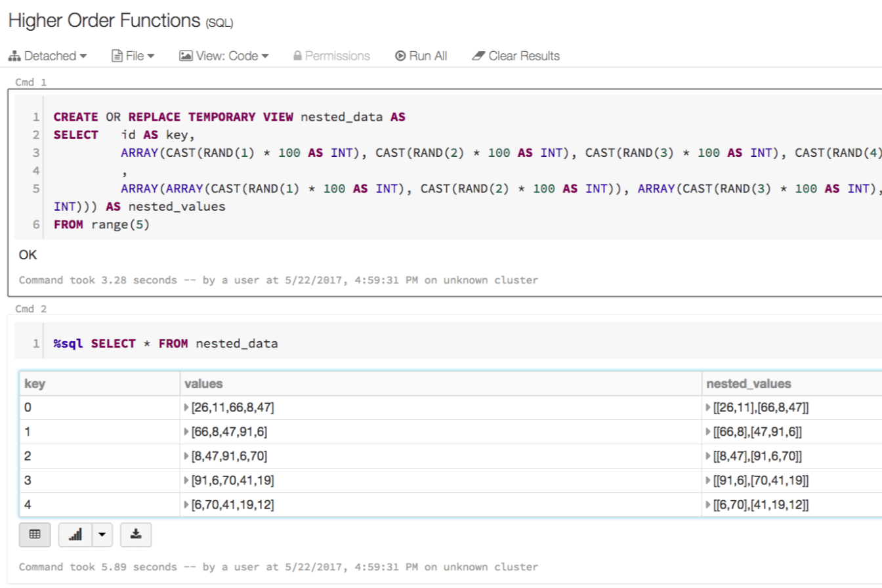Image resolution: width=882 pixels, height=588 pixels.
Task: Click the (SQL) language label
Action: (x=219, y=24)
